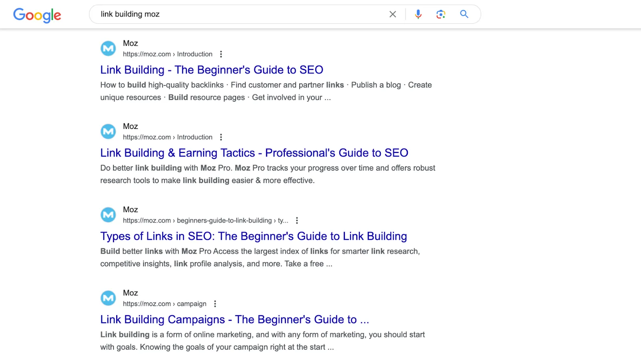Open Link Building - The Beginner's Guide to SEO
The image size is (641, 364).
pyautogui.click(x=212, y=70)
